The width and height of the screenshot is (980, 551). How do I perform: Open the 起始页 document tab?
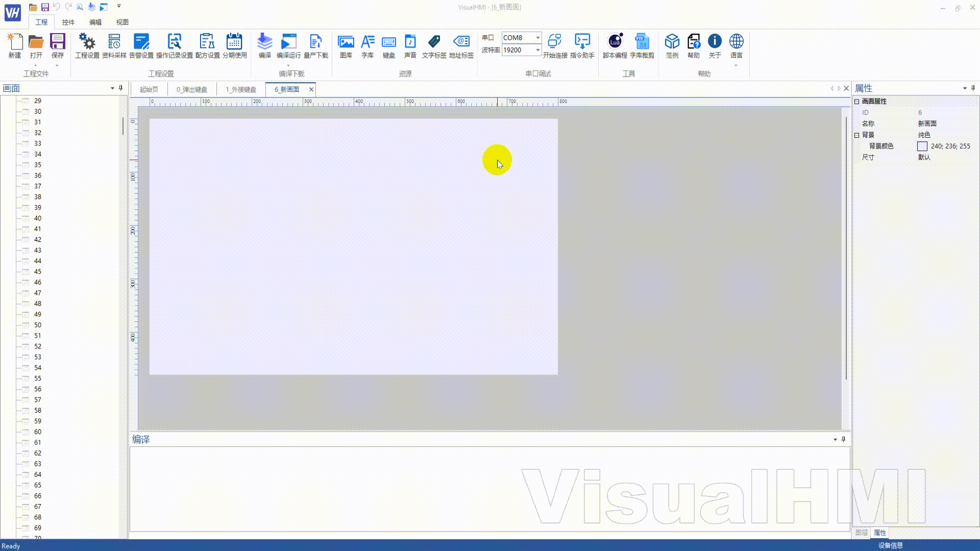(149, 89)
